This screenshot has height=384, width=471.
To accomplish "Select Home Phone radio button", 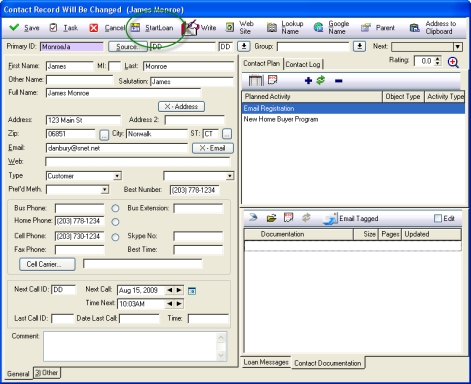I will tap(115, 222).
